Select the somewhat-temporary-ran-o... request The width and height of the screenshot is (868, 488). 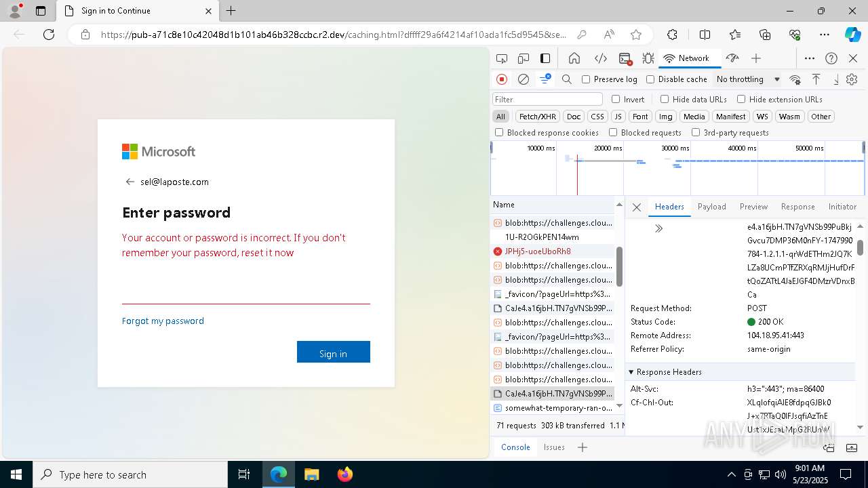(553, 408)
